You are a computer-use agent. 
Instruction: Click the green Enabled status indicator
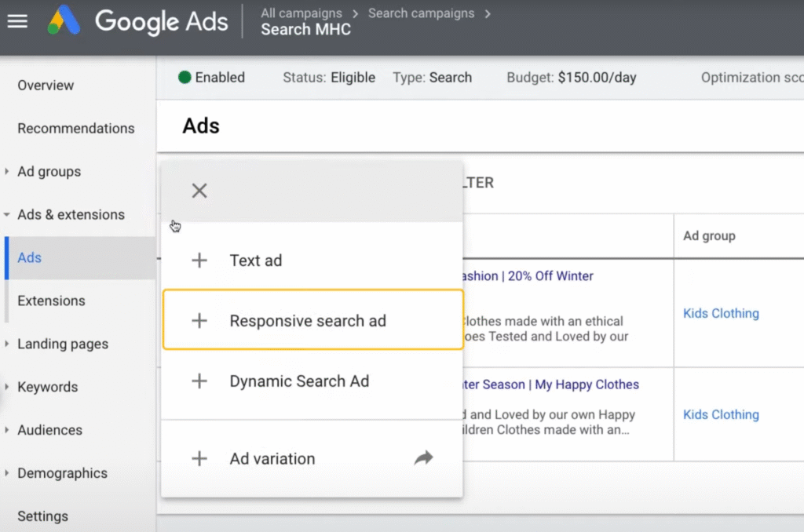tap(185, 78)
